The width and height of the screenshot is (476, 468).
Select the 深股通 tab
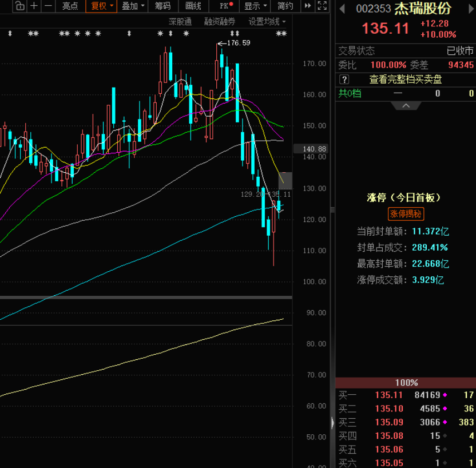180,22
